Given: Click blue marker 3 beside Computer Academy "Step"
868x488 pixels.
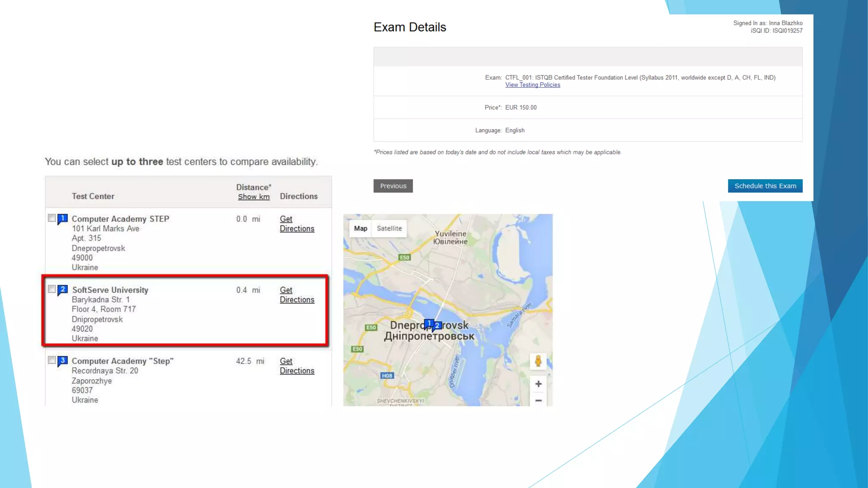Looking at the screenshot, I should [63, 361].
